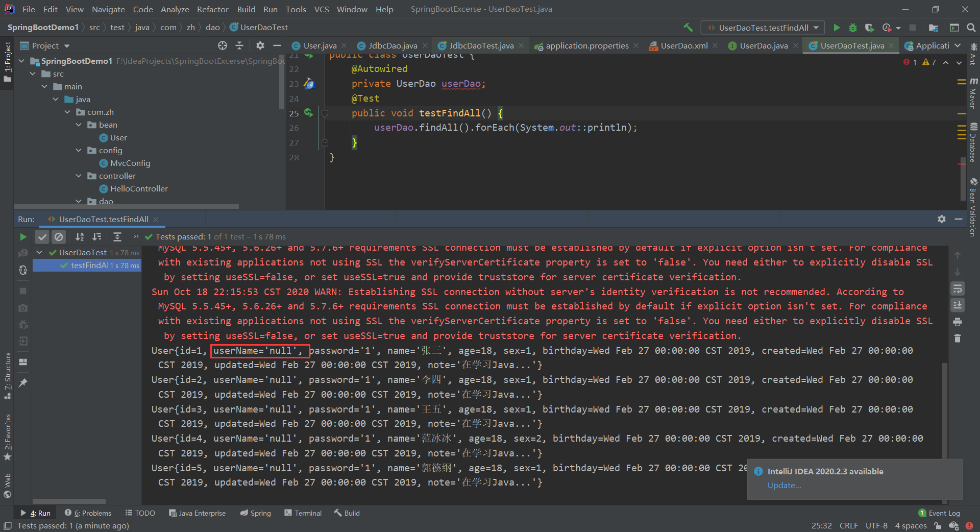The height and width of the screenshot is (532, 980).
Task: Click run test gutter icon line 25
Action: (x=308, y=113)
